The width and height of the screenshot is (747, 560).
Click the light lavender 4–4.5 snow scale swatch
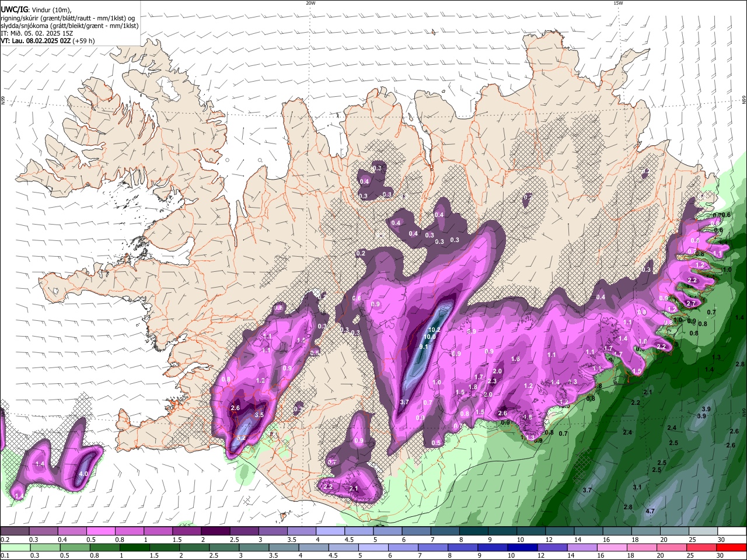tap(330, 531)
